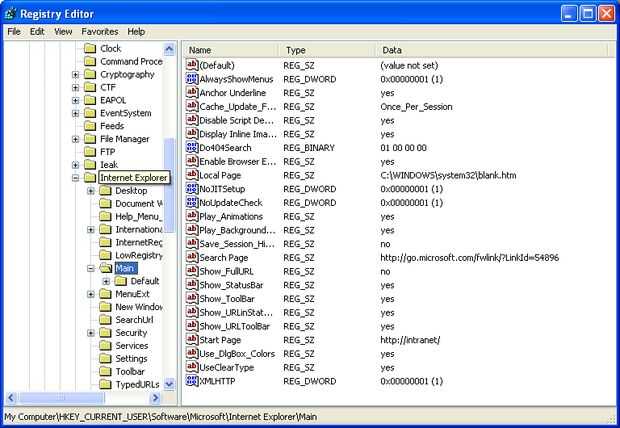Click the open folder icon for Main key
Viewport: 620px width, 428px height.
click(106, 268)
